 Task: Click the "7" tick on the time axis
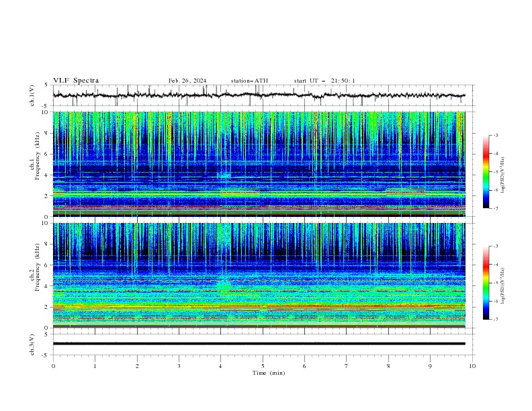coord(347,366)
